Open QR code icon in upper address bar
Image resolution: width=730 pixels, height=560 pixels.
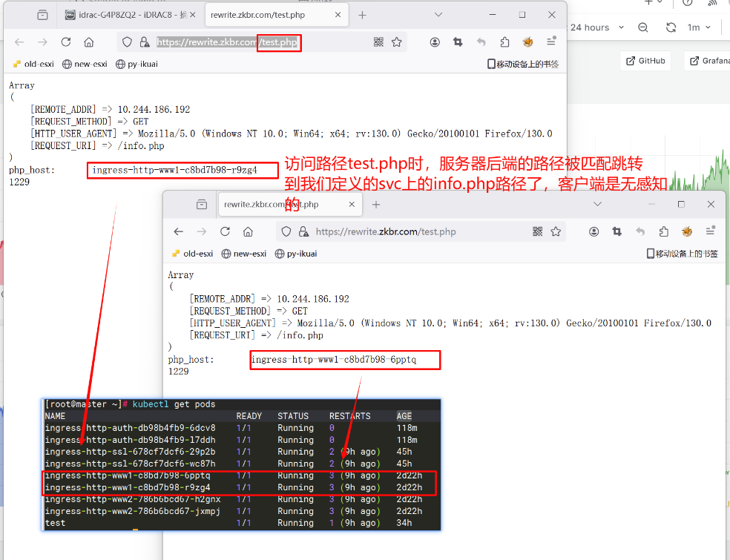tap(378, 42)
